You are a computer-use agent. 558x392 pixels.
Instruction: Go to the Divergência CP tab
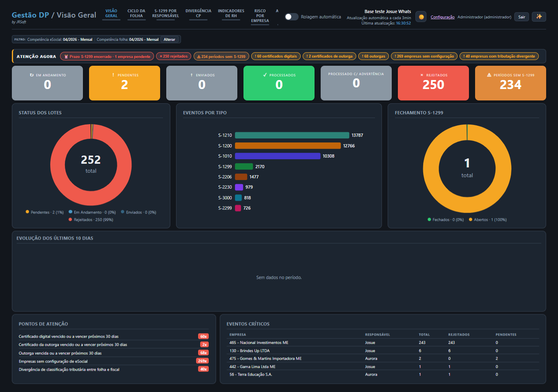pos(199,13)
